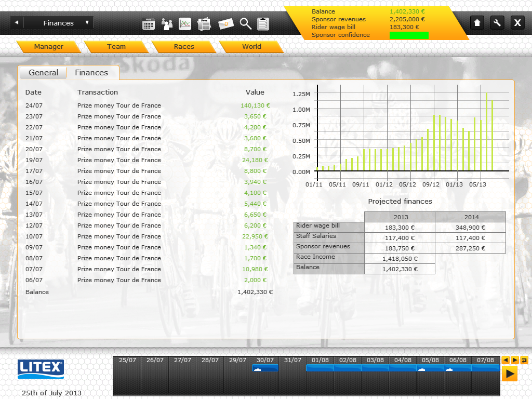Open the news newspaper icon
This screenshot has width=532, height=399.
[x=204, y=24]
